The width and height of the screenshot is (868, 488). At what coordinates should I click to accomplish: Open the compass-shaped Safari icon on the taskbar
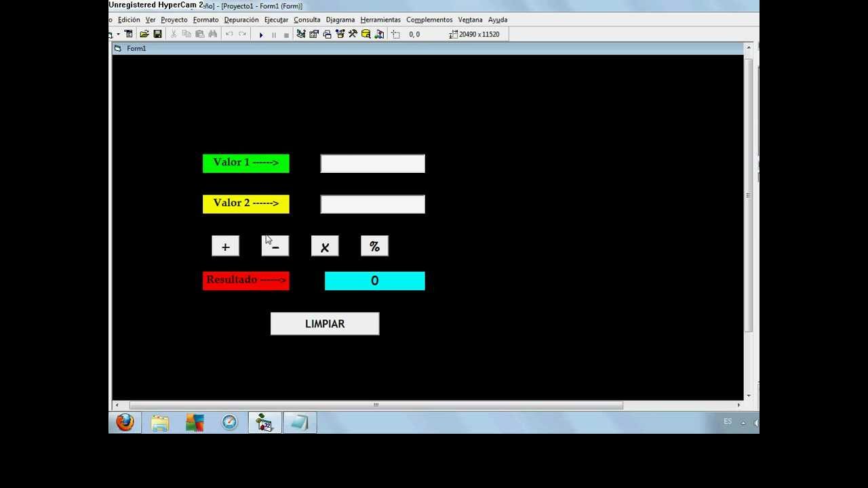click(230, 423)
